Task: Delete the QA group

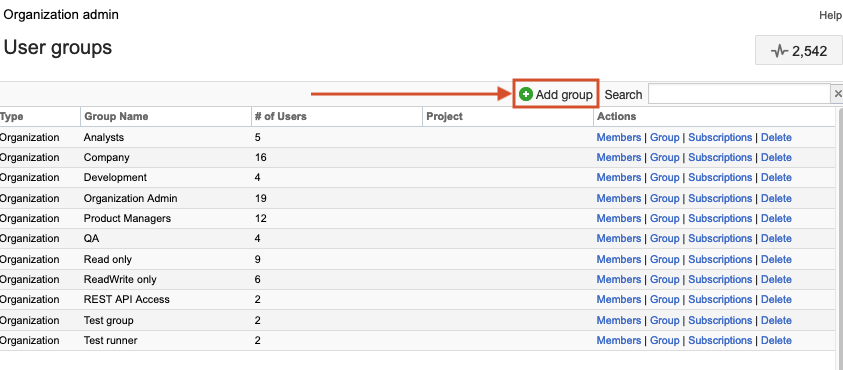Action: click(776, 238)
